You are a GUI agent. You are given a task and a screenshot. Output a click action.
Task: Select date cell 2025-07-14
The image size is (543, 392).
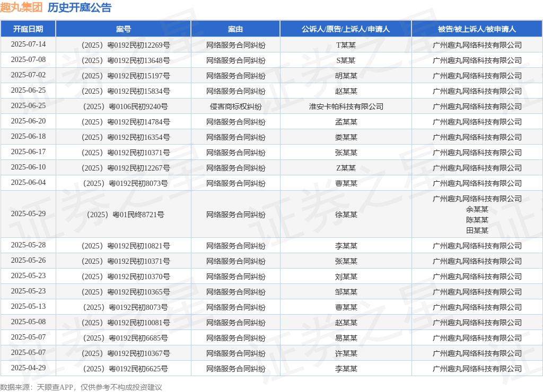pyautogui.click(x=28, y=44)
